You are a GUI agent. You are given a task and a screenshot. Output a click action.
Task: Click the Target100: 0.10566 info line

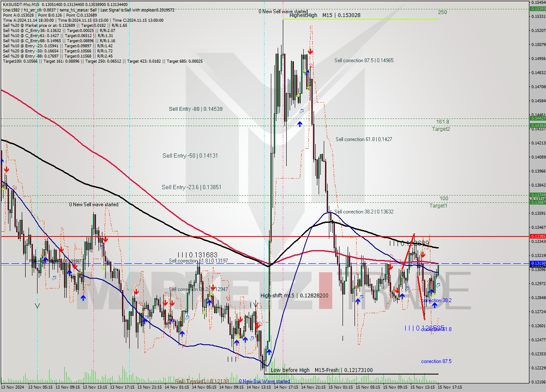pyautogui.click(x=103, y=61)
